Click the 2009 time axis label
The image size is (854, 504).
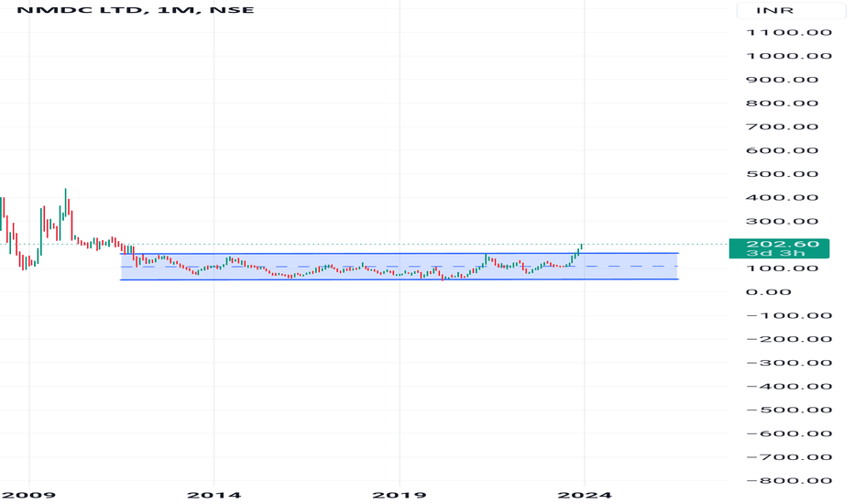(28, 495)
